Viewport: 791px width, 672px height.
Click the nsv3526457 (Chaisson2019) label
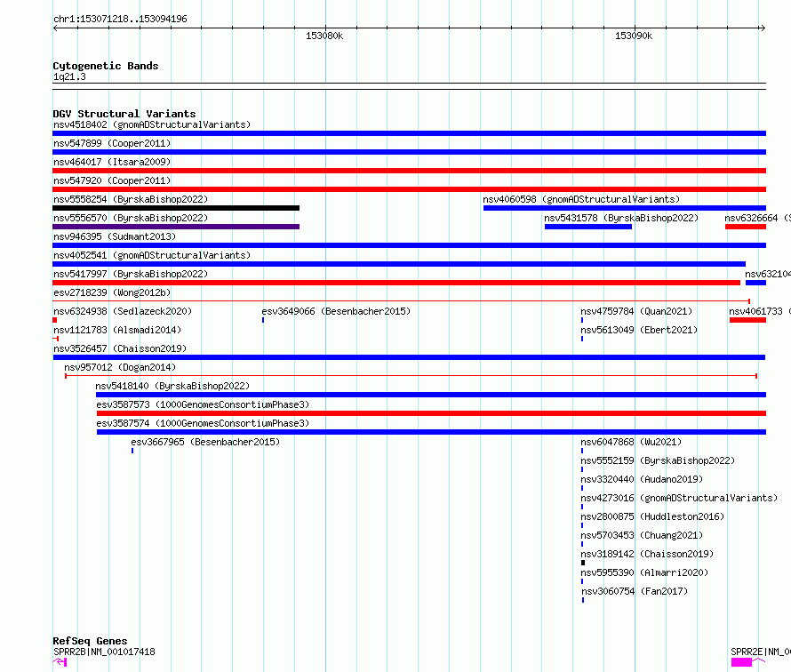click(120, 348)
